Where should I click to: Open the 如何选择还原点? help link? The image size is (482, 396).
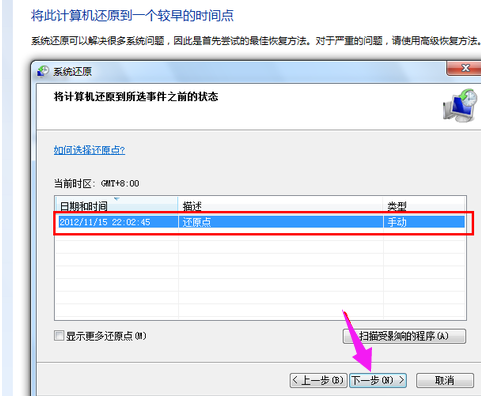tap(89, 150)
